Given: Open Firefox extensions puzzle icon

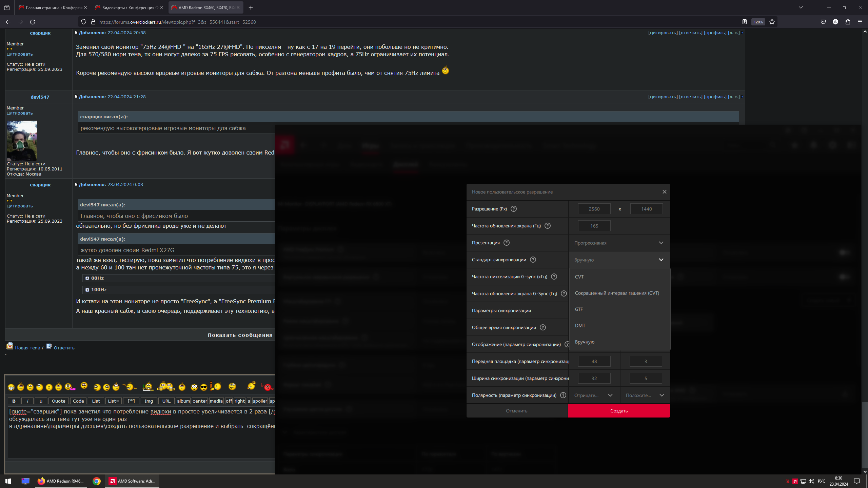Looking at the screenshot, I should [848, 22].
